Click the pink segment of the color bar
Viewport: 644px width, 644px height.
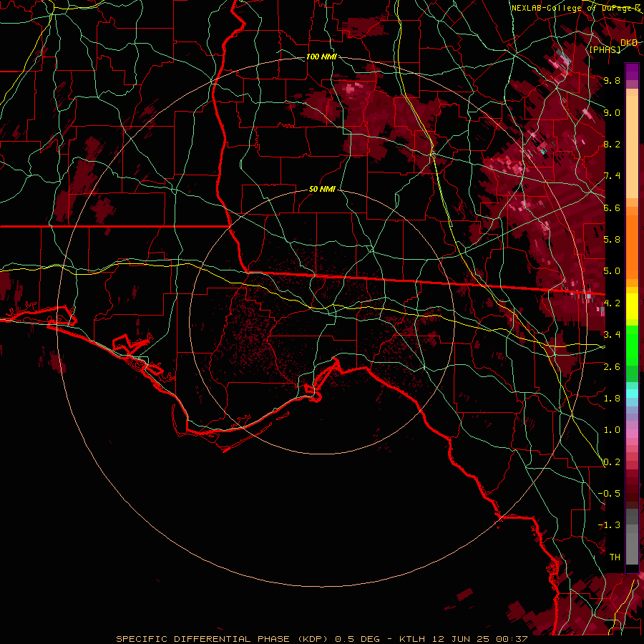click(632, 434)
